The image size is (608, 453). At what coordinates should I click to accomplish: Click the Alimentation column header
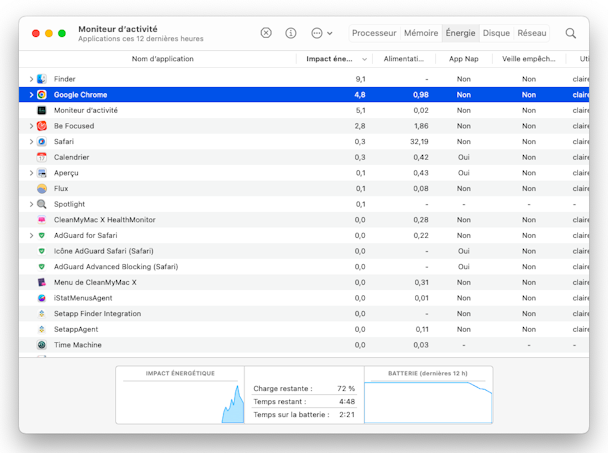[x=404, y=59]
